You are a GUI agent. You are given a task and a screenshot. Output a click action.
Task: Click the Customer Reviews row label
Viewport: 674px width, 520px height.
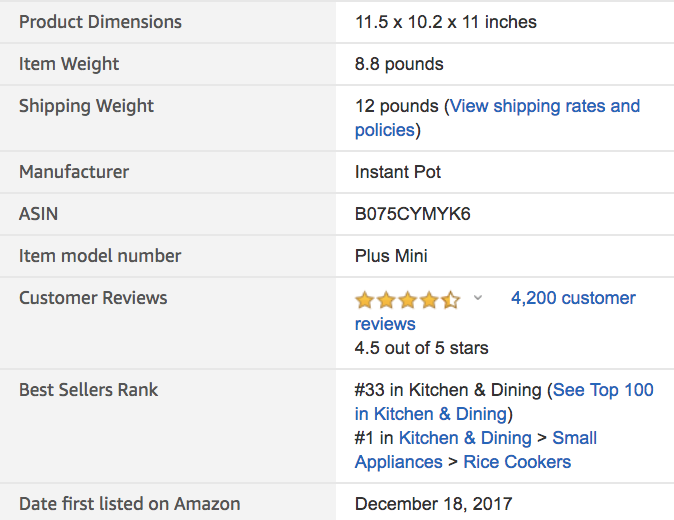pos(93,298)
